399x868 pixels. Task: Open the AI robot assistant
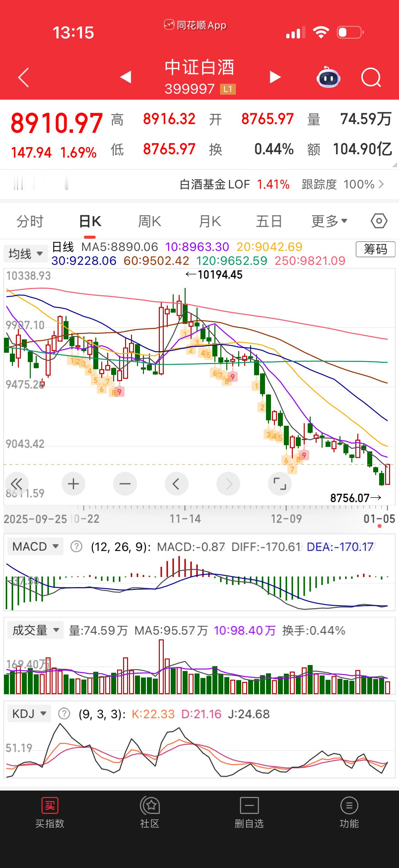pyautogui.click(x=328, y=77)
